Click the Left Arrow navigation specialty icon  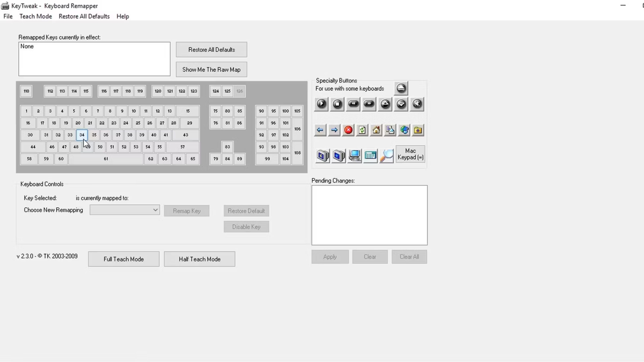pos(320,130)
